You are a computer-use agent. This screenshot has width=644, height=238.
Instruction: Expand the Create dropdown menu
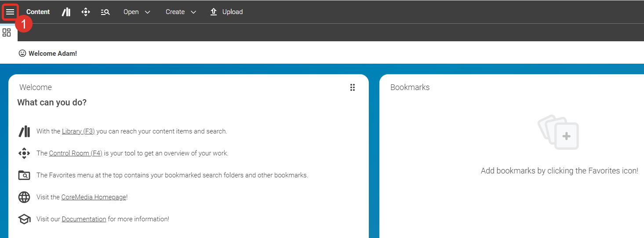[180, 12]
